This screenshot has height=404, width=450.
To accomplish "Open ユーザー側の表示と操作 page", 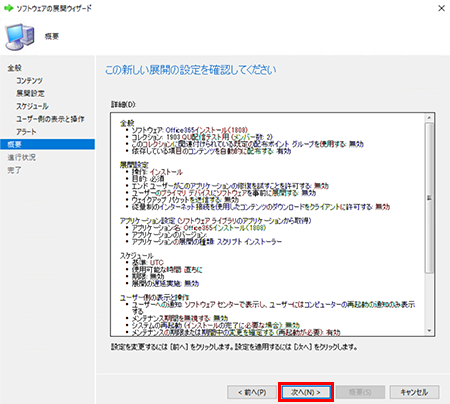I will [50, 119].
